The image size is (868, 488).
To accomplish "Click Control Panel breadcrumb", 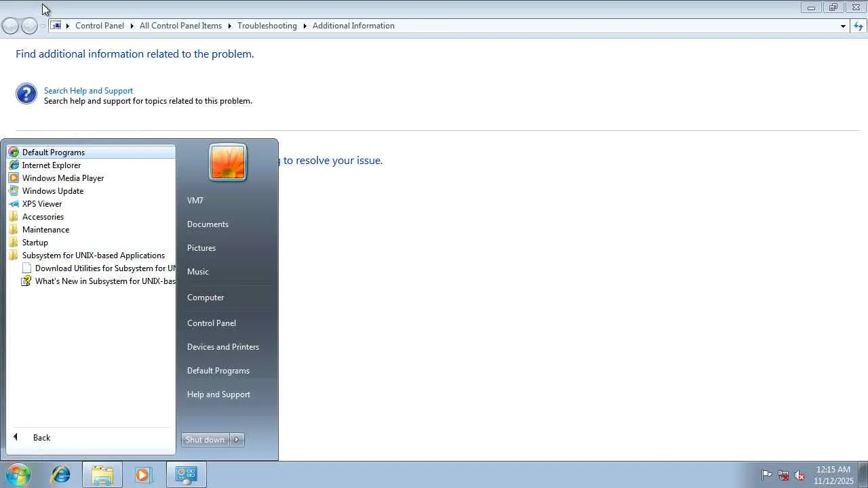I will pos(100,26).
